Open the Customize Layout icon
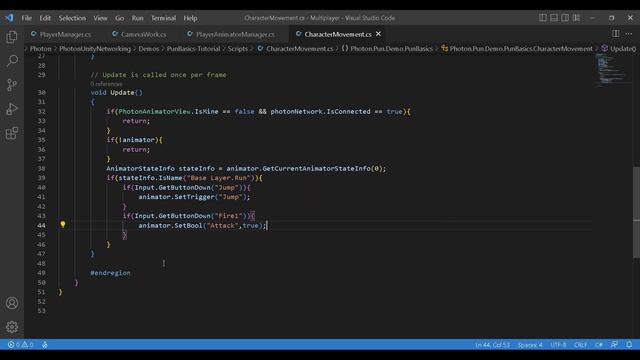 (x=576, y=18)
